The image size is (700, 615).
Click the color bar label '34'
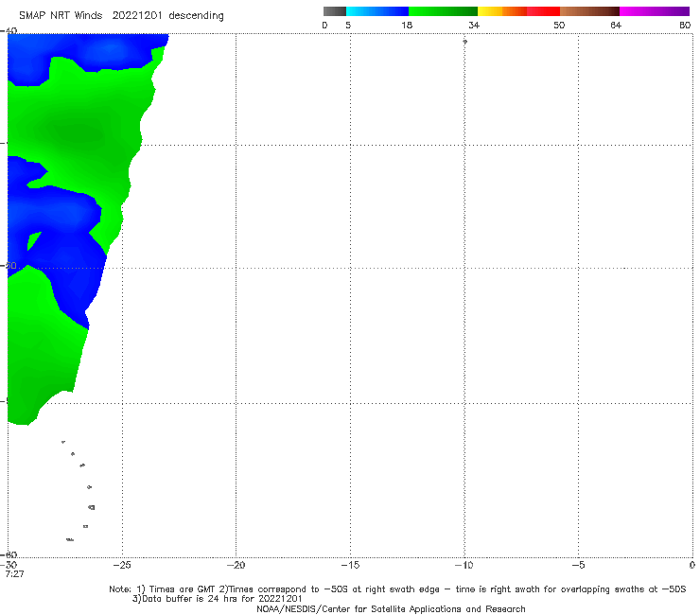[474, 25]
